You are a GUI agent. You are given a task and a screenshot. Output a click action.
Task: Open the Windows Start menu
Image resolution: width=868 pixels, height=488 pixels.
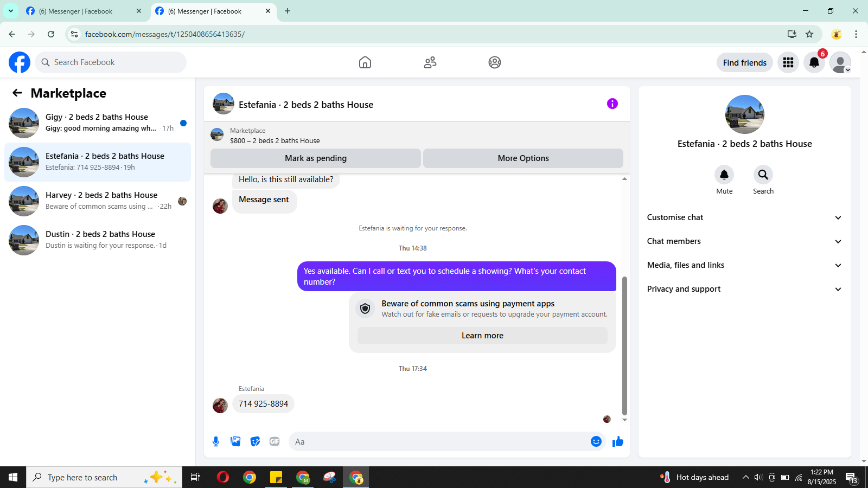(13, 477)
